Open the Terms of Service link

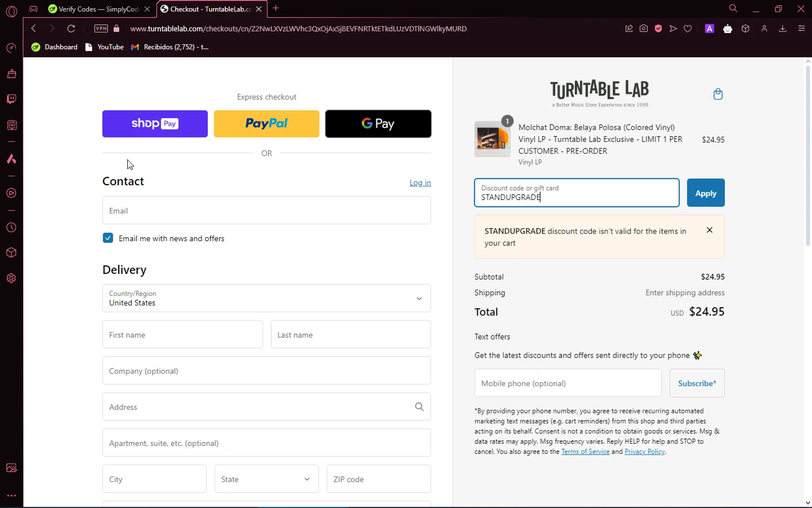coord(585,452)
